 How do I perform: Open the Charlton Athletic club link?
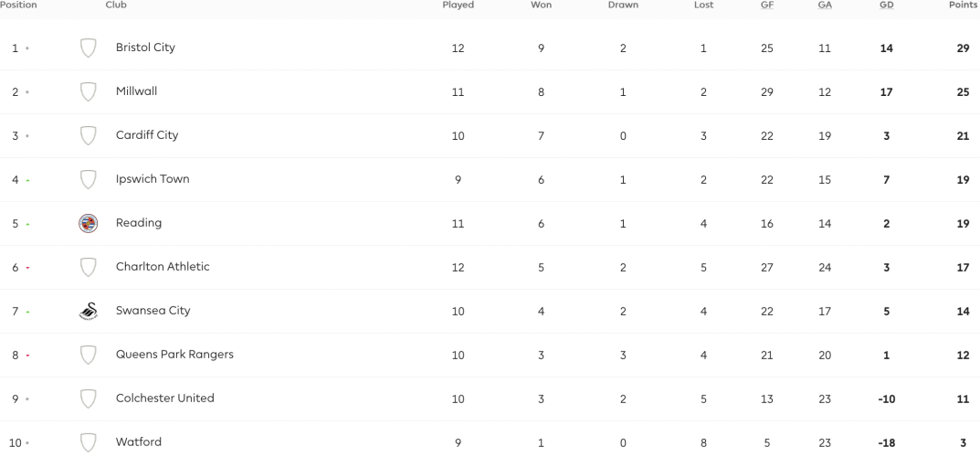pyautogui.click(x=163, y=266)
